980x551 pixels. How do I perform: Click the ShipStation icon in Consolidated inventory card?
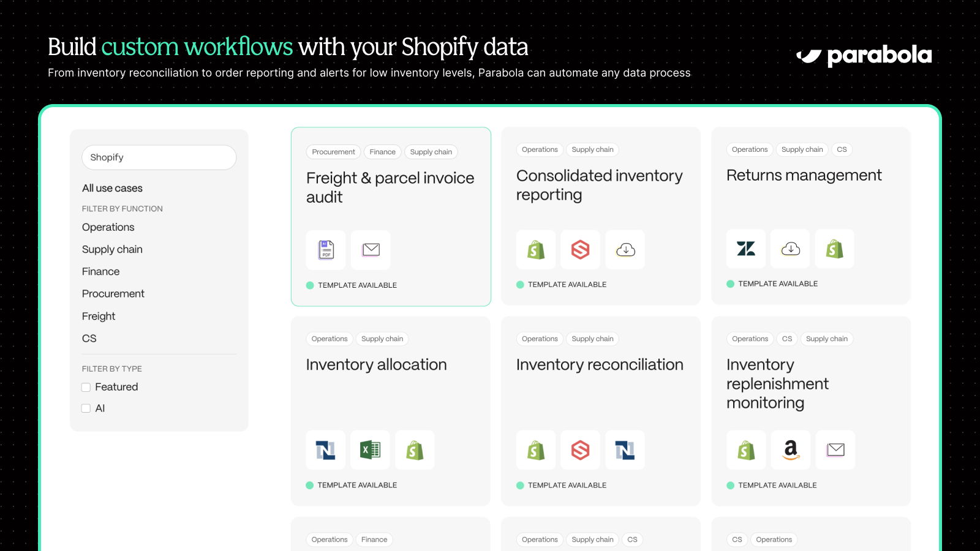point(581,249)
